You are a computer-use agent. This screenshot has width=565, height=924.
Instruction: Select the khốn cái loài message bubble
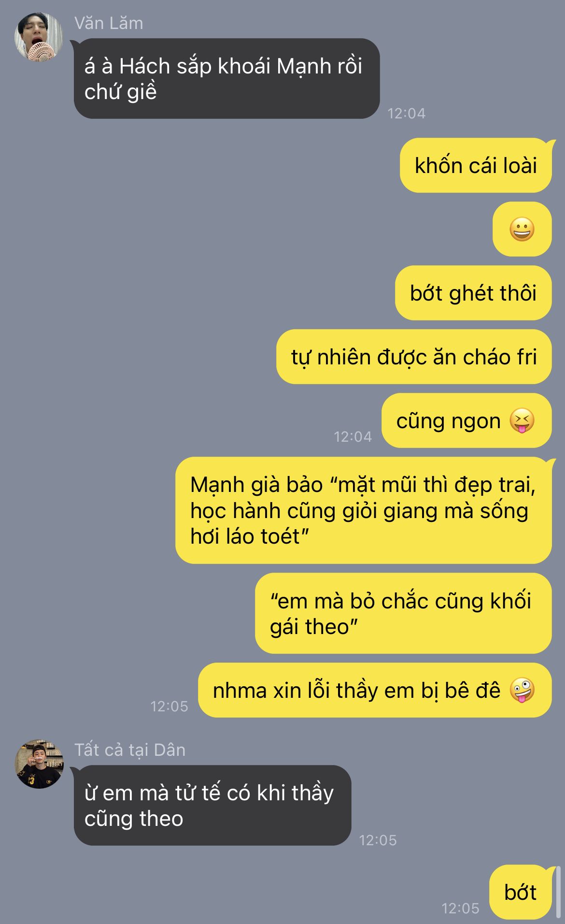coord(476,165)
